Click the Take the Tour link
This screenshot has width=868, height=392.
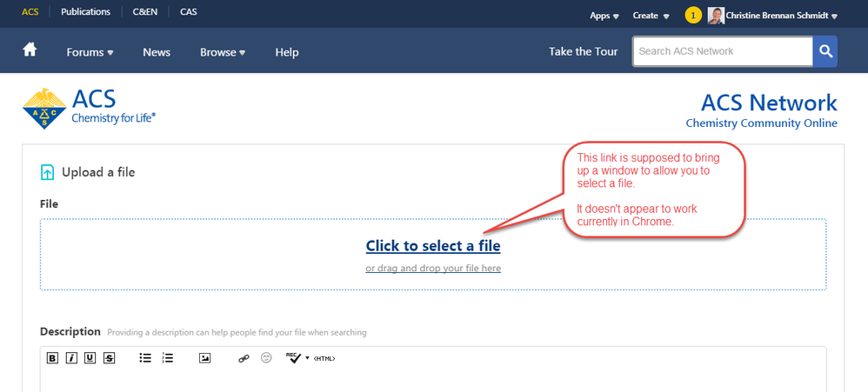click(583, 51)
